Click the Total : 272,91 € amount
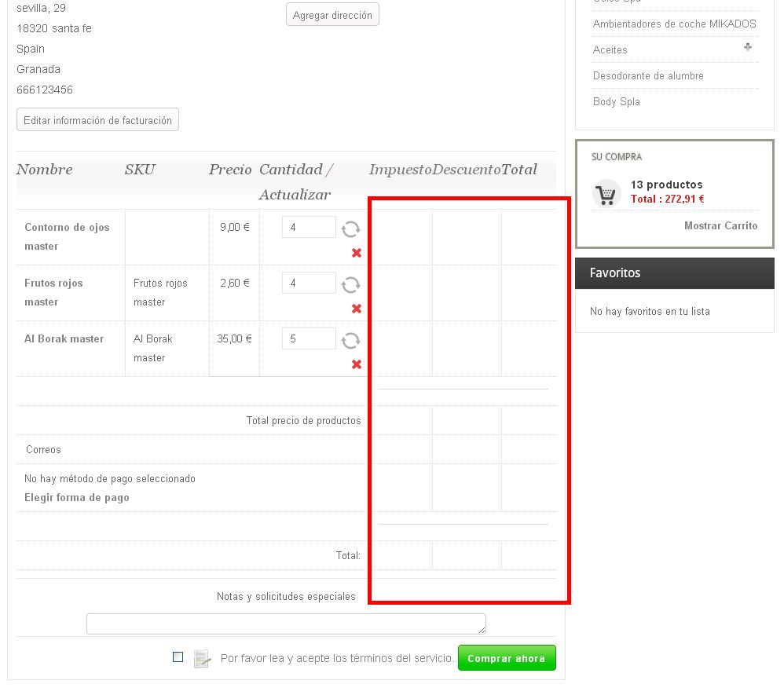Image resolution: width=784 pixels, height=695 pixels. (668, 199)
